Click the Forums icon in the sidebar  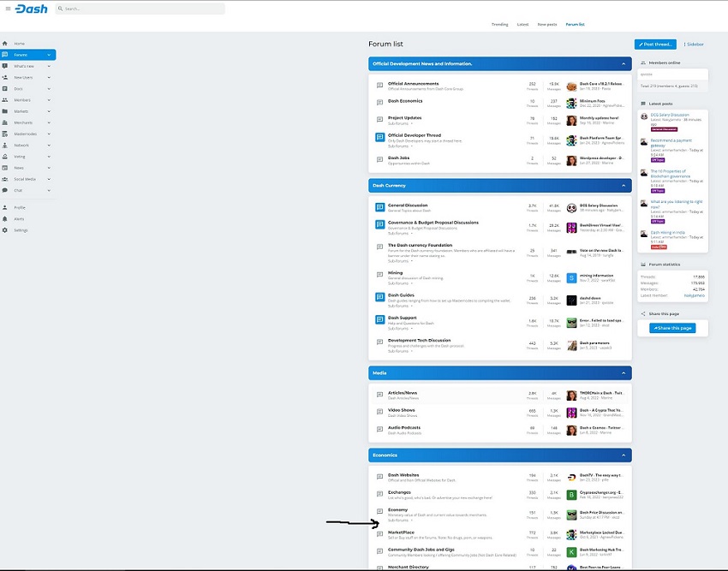(x=4, y=55)
